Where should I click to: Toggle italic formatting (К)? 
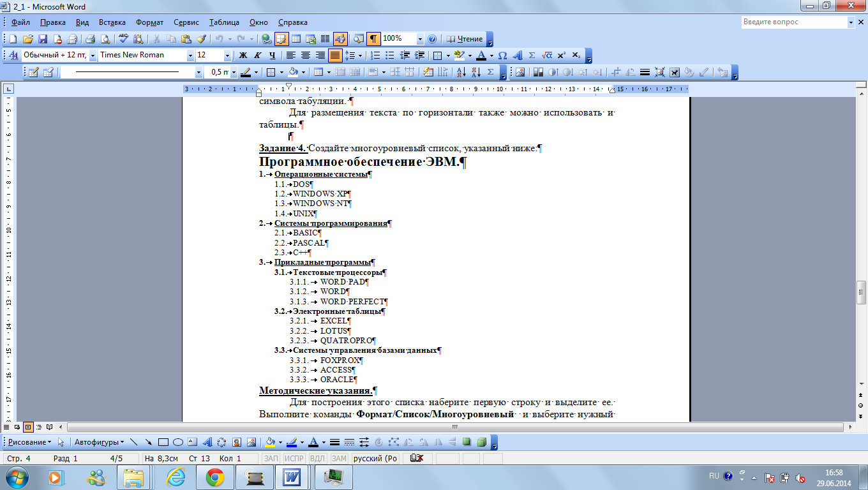(258, 56)
